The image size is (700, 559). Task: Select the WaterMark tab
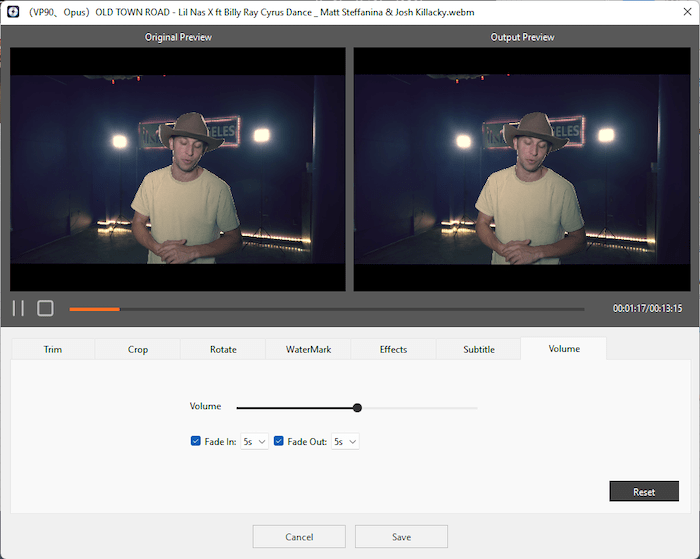(308, 349)
